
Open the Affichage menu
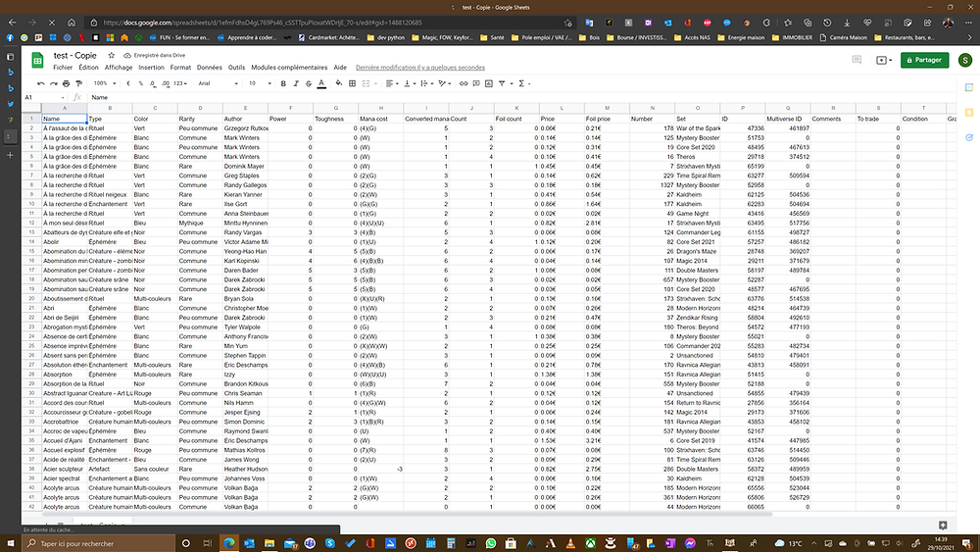click(x=119, y=68)
